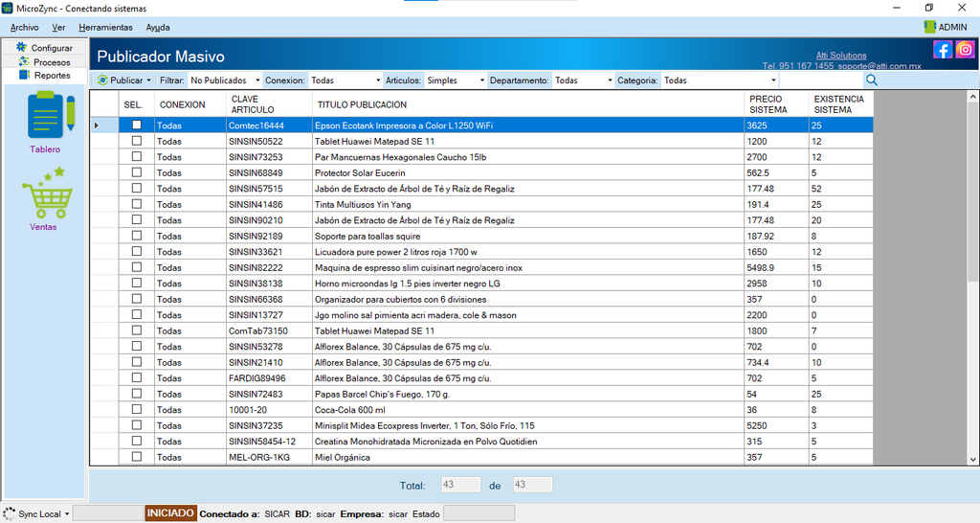Tick the Miel Orgánica row checkbox
The width and height of the screenshot is (980, 523).
[x=136, y=457]
